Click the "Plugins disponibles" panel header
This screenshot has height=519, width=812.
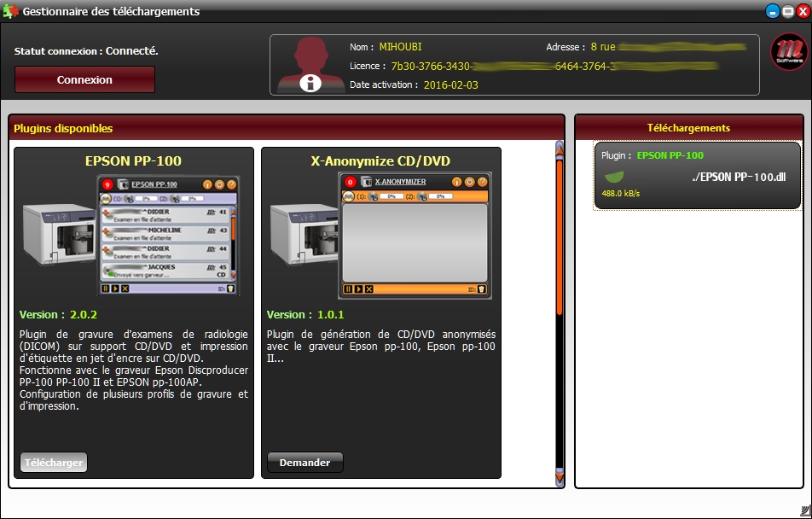coord(287,128)
